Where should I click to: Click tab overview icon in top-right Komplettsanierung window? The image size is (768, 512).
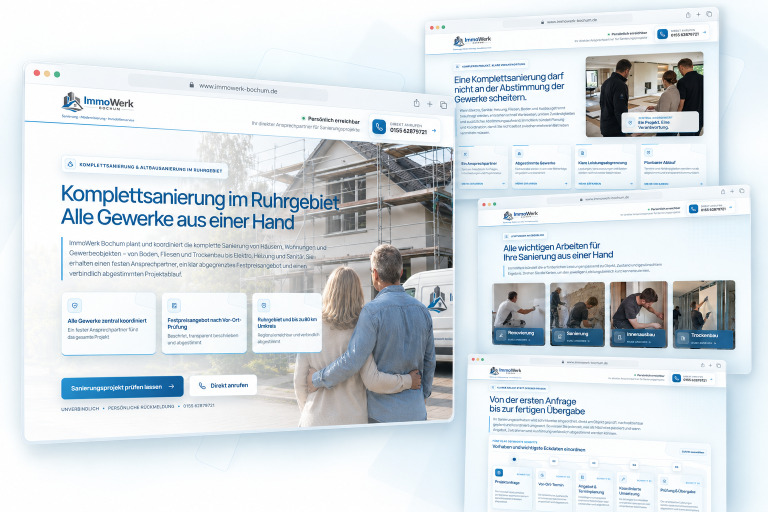tap(709, 14)
